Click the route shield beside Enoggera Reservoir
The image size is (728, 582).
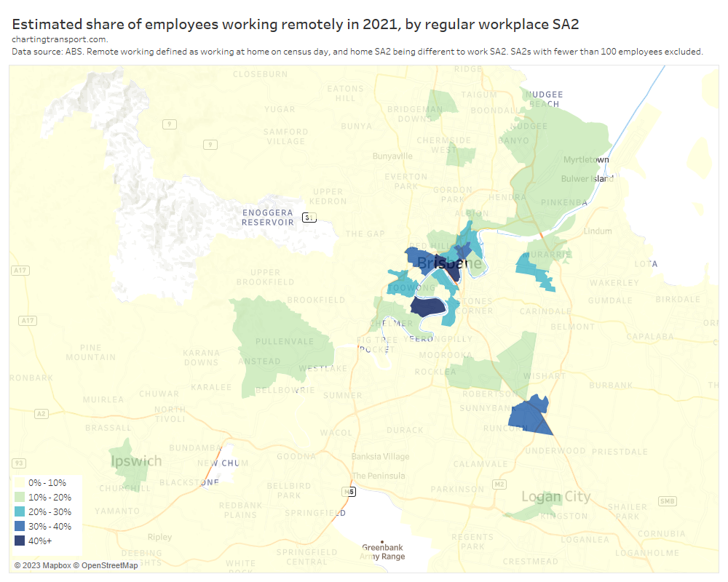(310, 217)
